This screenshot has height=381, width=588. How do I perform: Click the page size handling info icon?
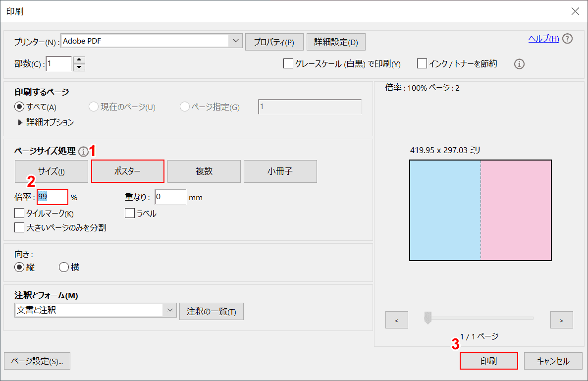click(x=83, y=152)
